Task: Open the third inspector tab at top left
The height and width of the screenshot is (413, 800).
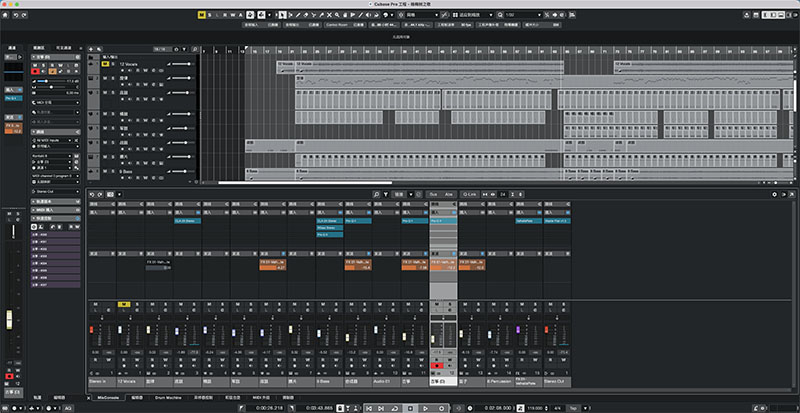Action: (64, 48)
